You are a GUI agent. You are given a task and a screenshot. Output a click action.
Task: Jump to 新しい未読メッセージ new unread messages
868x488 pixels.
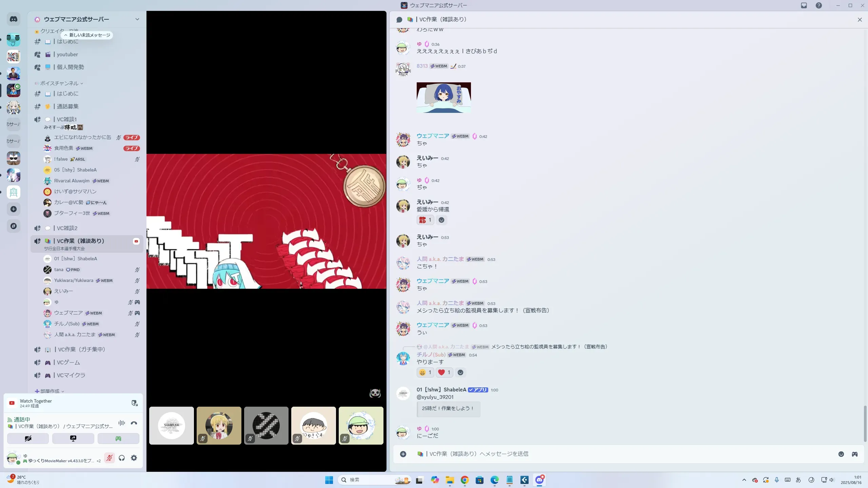coord(87,35)
